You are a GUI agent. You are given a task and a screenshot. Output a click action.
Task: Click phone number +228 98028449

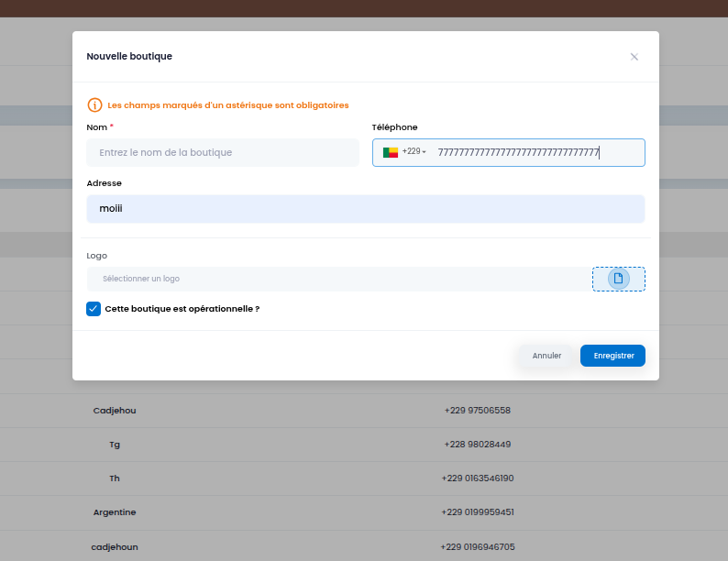pos(478,445)
